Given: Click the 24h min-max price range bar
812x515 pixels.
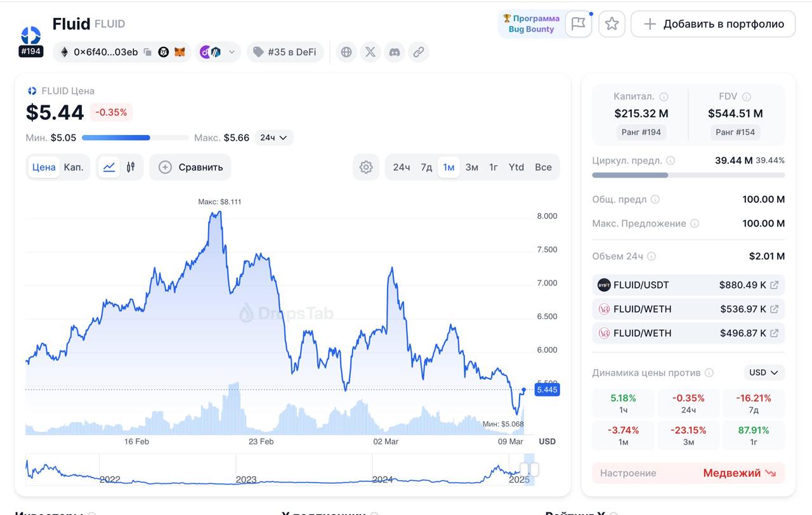Looking at the screenshot, I should [x=135, y=138].
